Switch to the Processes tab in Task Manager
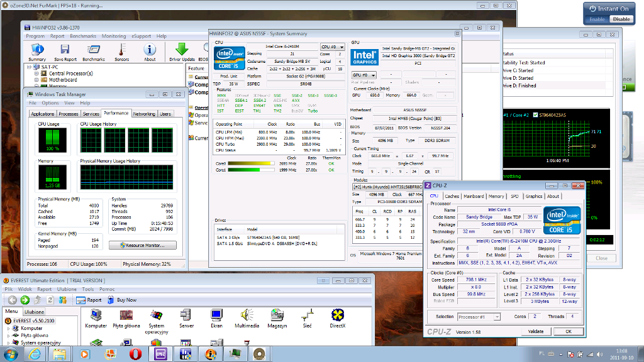The height and width of the screenshot is (362, 644). pos(68,114)
